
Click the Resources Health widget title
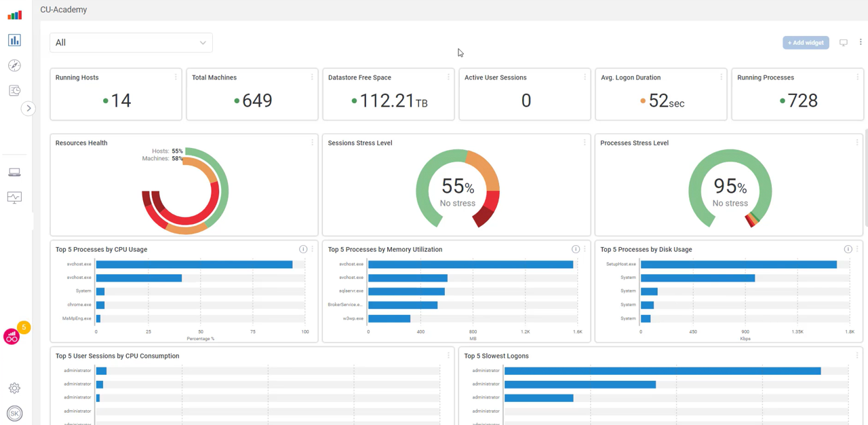coord(81,143)
